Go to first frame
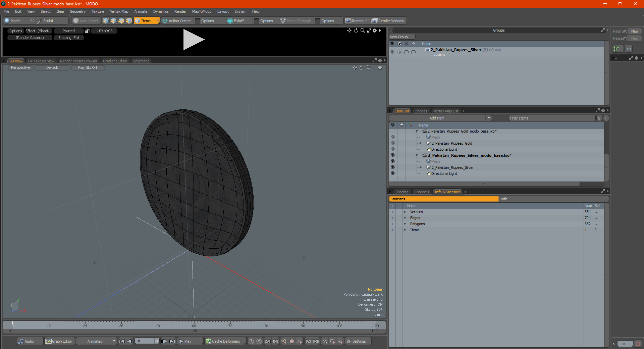Screen dimensions: 644x349 point(122,341)
